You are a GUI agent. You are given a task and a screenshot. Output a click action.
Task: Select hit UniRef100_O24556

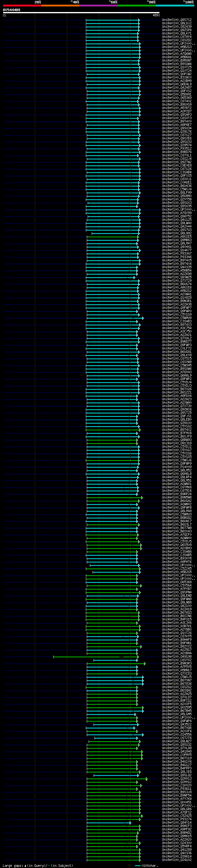click(177, 734)
